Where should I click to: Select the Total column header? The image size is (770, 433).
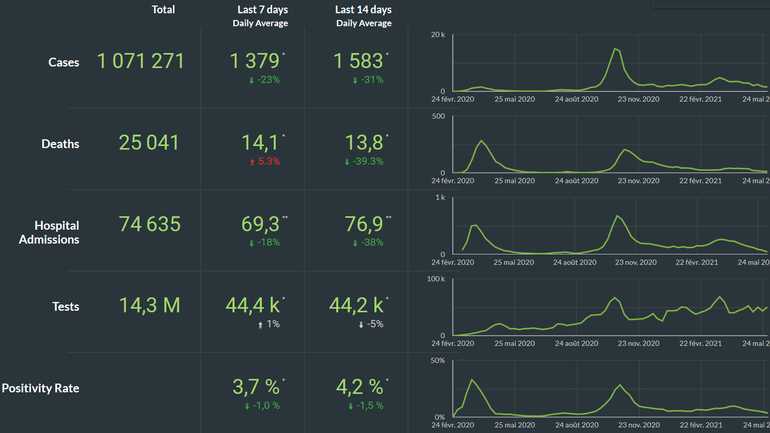pyautogui.click(x=163, y=9)
